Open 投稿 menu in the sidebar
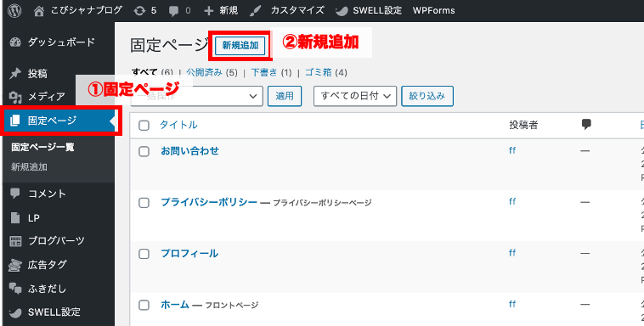Screen dimensions: 644x326 click(37, 74)
